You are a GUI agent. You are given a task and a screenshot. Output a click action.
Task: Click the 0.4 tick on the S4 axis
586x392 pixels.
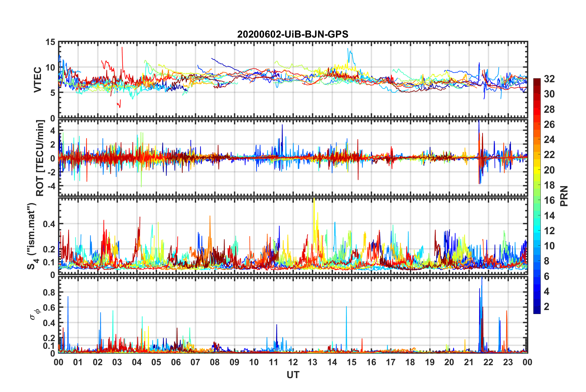[49, 224]
